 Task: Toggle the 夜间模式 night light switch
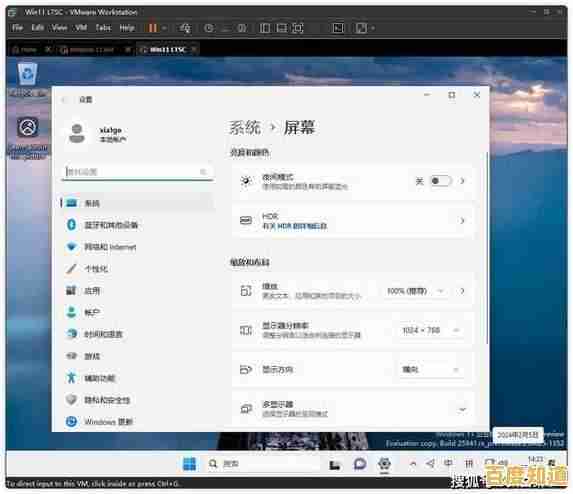click(x=441, y=181)
